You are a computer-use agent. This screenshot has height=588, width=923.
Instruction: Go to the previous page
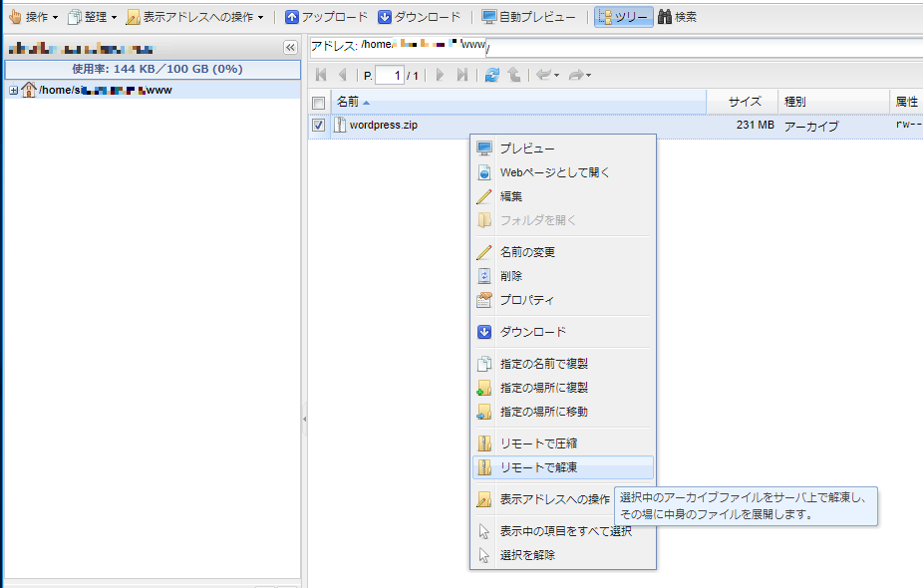click(343, 75)
